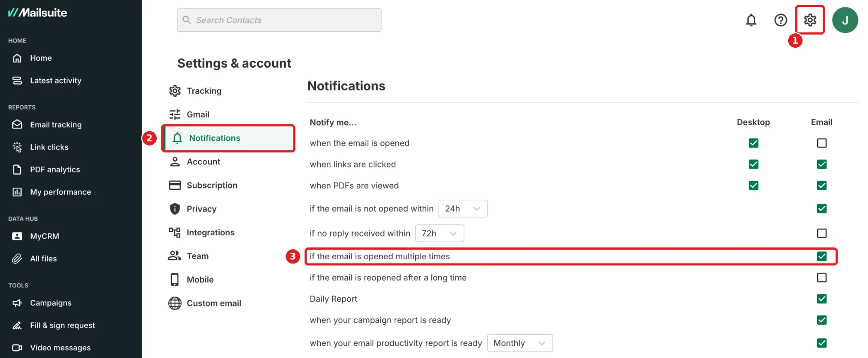Viewport: 868px width, 358px height.
Task: Click the Home house icon
Action: click(17, 58)
